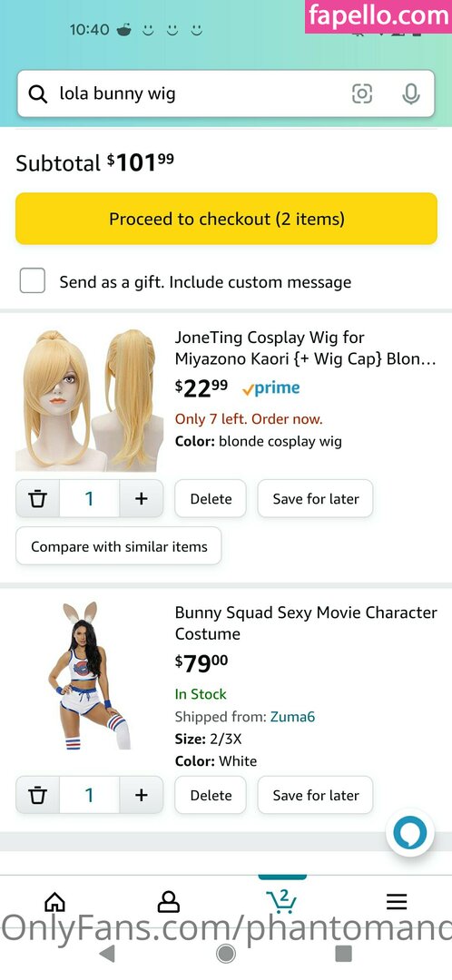The image size is (452, 980).
Task: Click Proceed to checkout (2 items)
Action: point(226,219)
